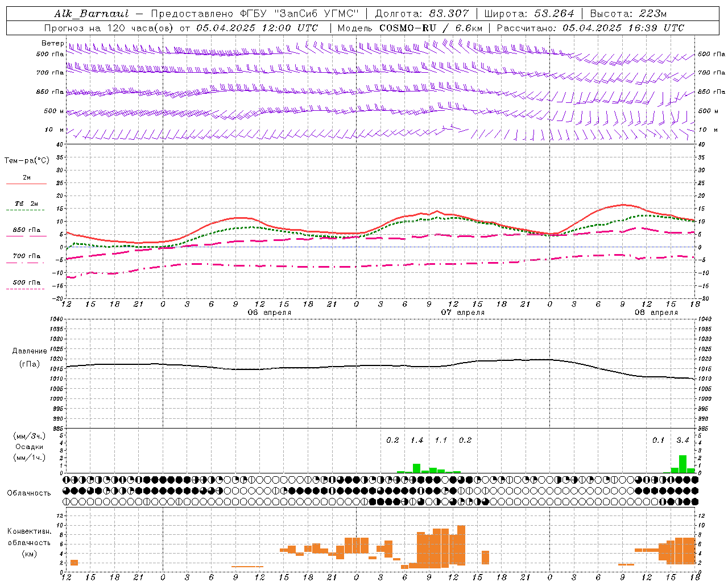The height and width of the screenshot is (582, 728).
Task: Click the 40 value on left temperature axis
Action: point(61,144)
